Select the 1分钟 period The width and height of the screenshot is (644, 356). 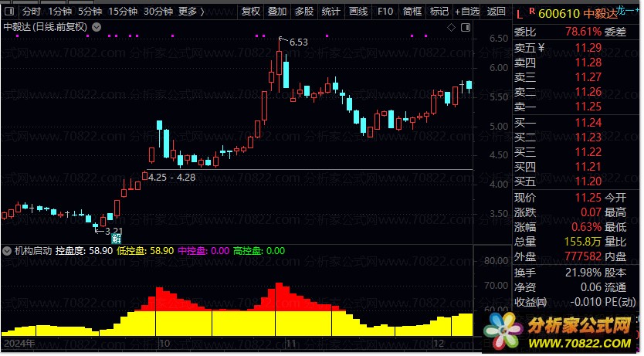point(59,12)
